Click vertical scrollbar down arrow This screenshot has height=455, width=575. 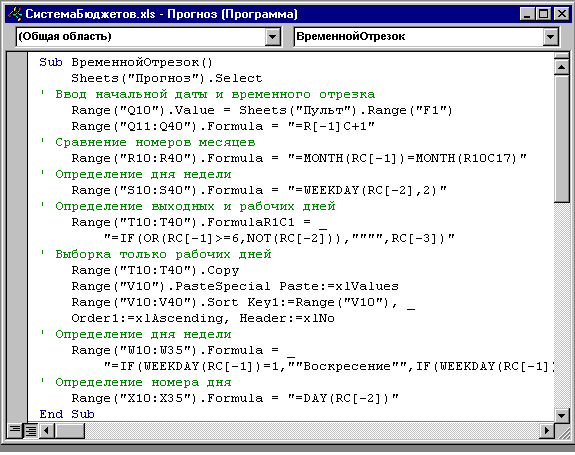click(561, 415)
